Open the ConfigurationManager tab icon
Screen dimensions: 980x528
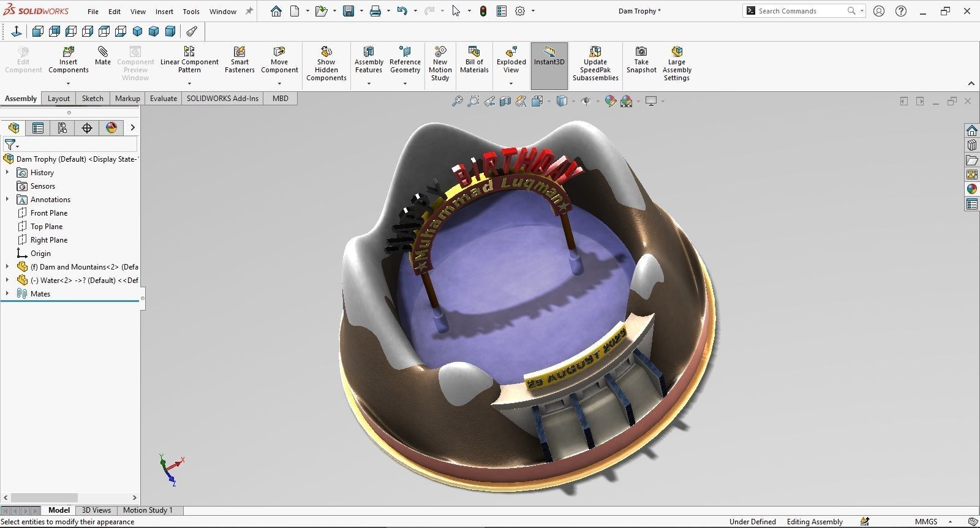[x=62, y=127]
